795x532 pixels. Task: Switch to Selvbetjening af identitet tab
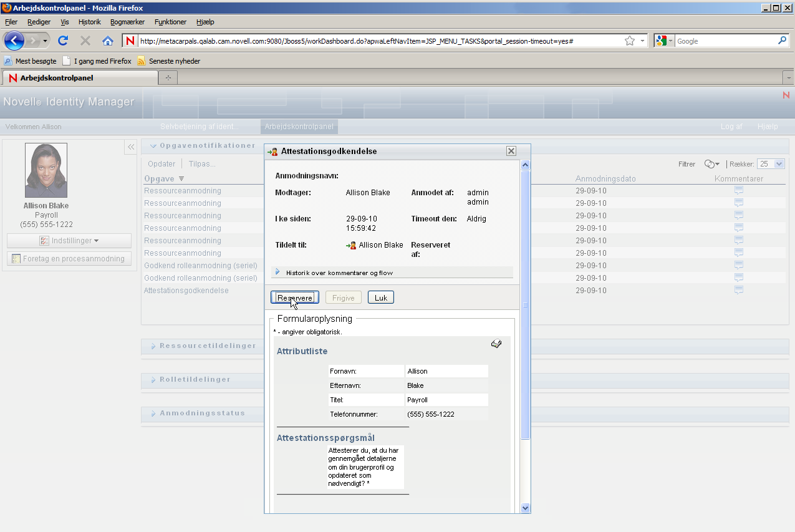coord(200,127)
